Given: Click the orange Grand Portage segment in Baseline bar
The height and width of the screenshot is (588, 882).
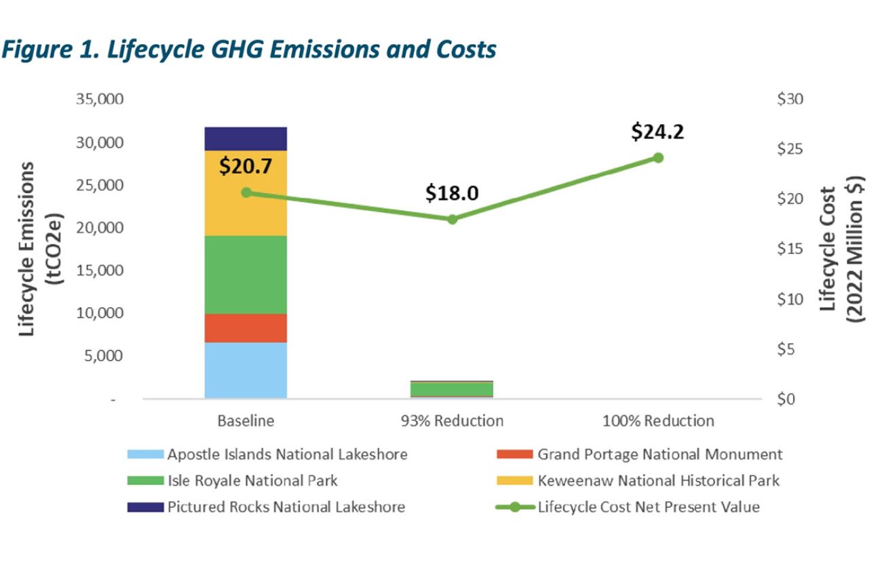Looking at the screenshot, I should coord(246,328).
